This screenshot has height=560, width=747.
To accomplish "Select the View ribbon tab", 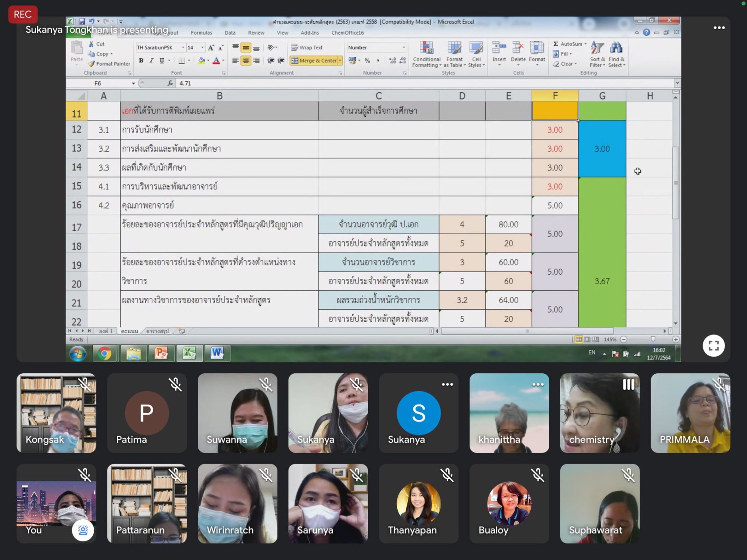I will (282, 32).
